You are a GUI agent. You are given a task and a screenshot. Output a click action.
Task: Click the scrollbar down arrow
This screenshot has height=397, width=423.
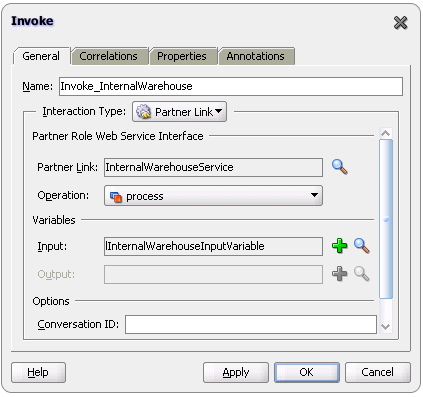pyautogui.click(x=386, y=327)
